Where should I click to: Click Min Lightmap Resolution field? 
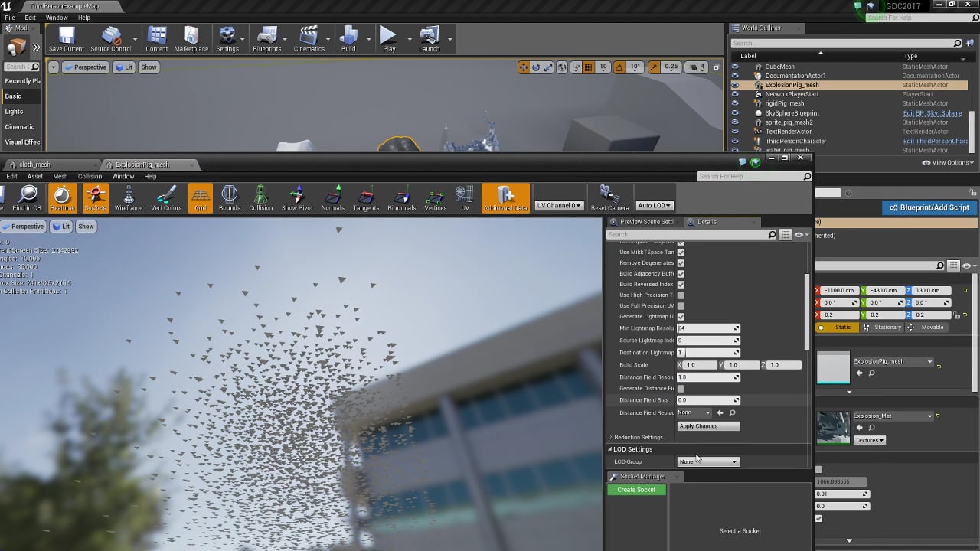coord(708,328)
